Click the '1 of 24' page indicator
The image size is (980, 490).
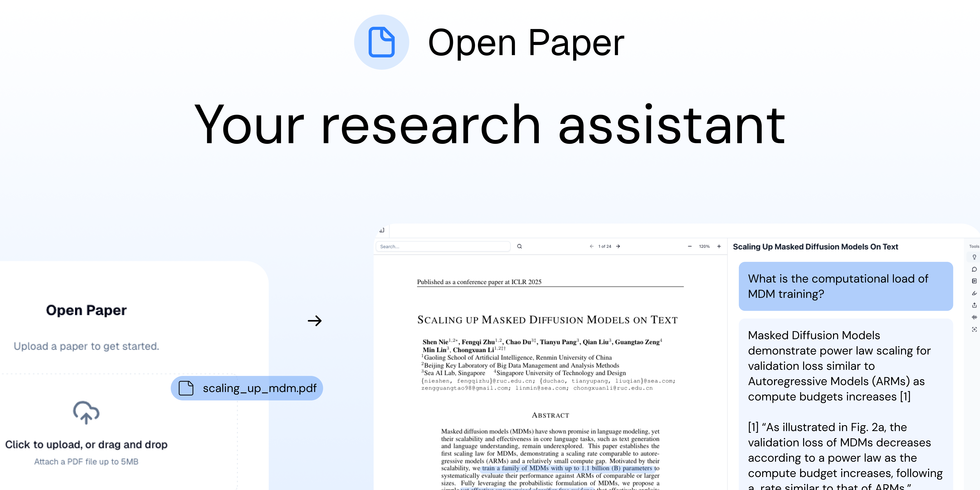point(604,246)
